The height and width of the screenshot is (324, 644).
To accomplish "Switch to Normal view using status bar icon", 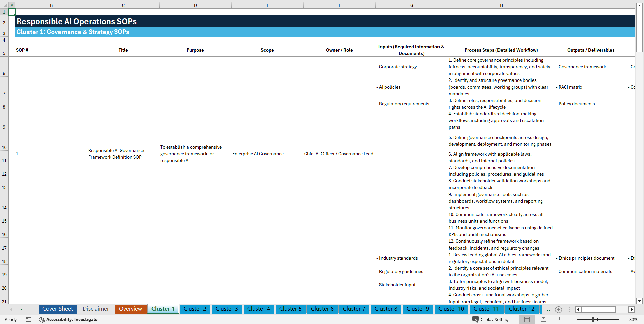I will click(x=527, y=319).
